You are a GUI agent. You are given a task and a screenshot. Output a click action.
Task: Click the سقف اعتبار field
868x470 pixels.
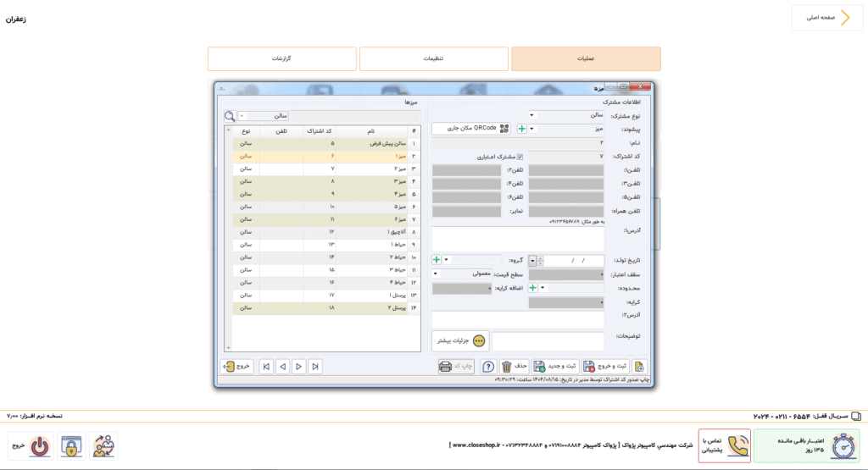566,274
